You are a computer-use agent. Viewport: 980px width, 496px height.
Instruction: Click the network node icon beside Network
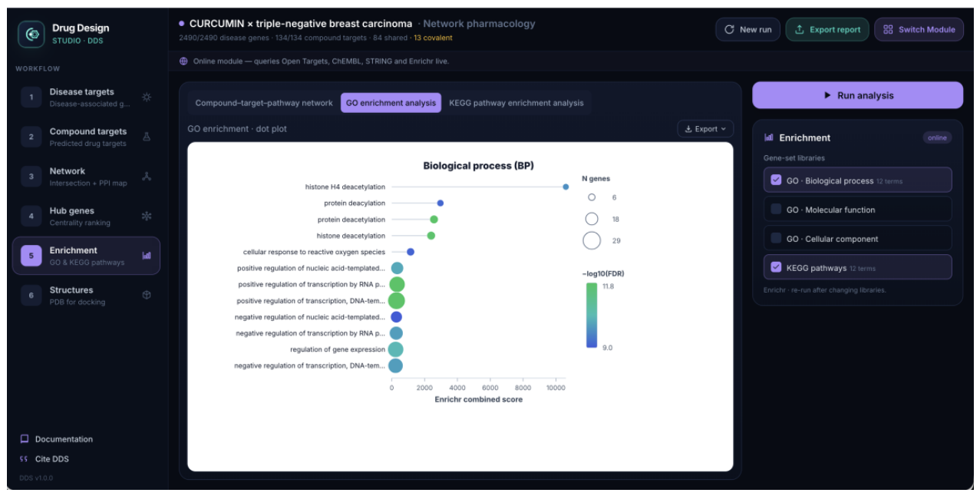(147, 176)
